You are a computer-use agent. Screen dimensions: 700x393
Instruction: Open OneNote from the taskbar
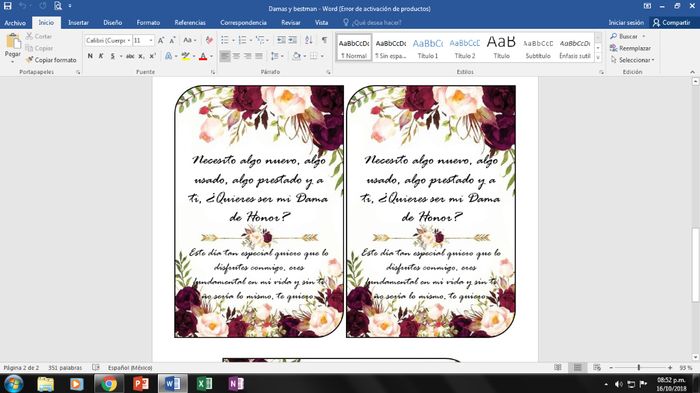[x=236, y=384]
